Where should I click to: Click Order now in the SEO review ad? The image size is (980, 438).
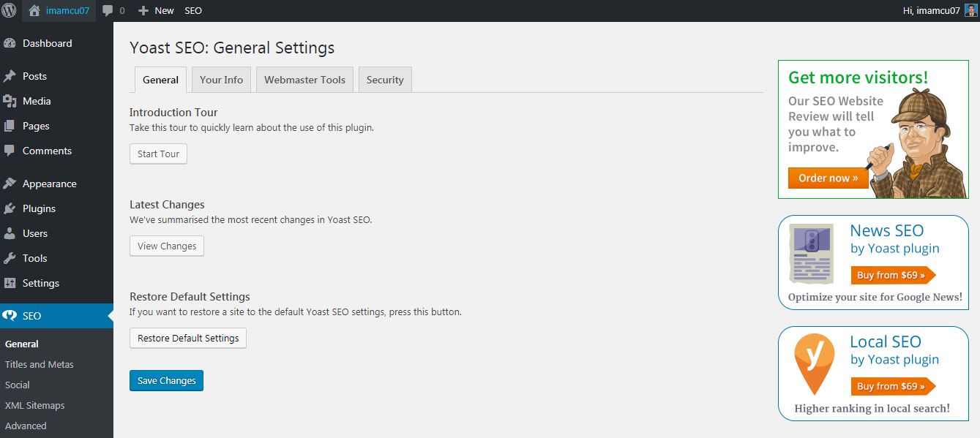point(827,178)
